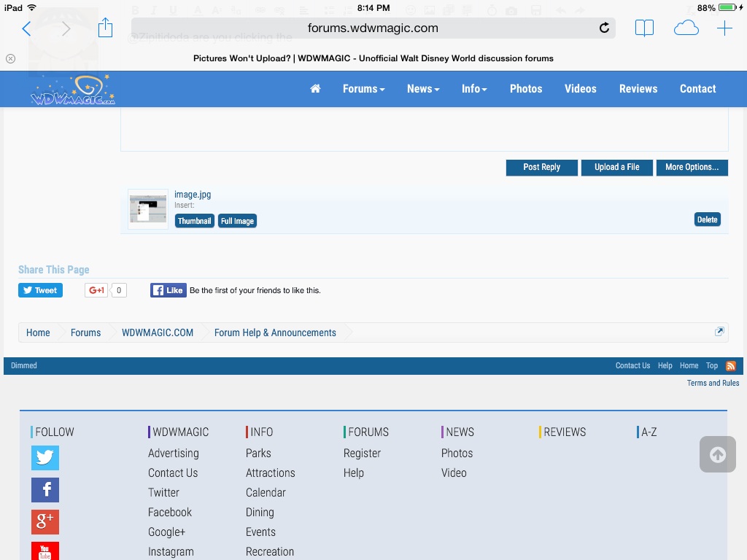
Task: Open Safari bookmarks book icon
Action: (x=644, y=28)
